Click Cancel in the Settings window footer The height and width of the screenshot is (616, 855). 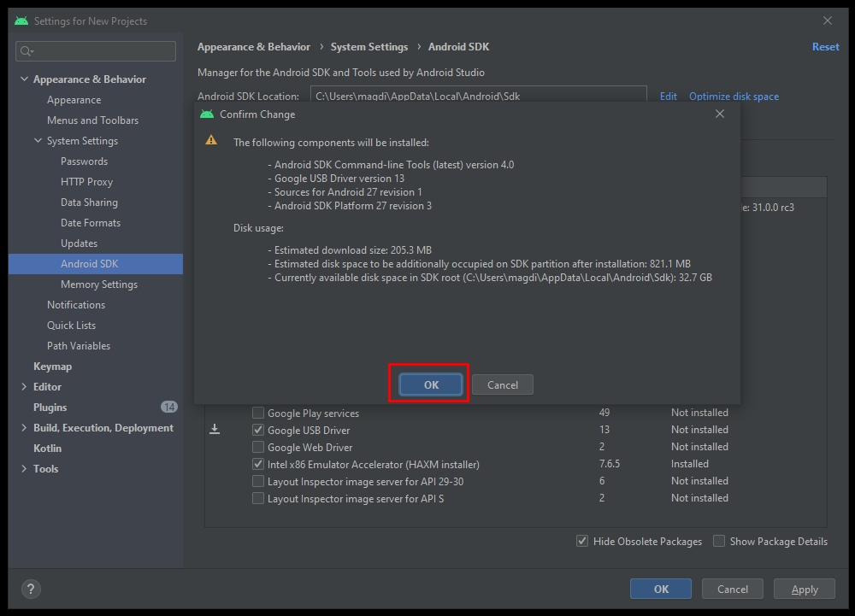(733, 589)
